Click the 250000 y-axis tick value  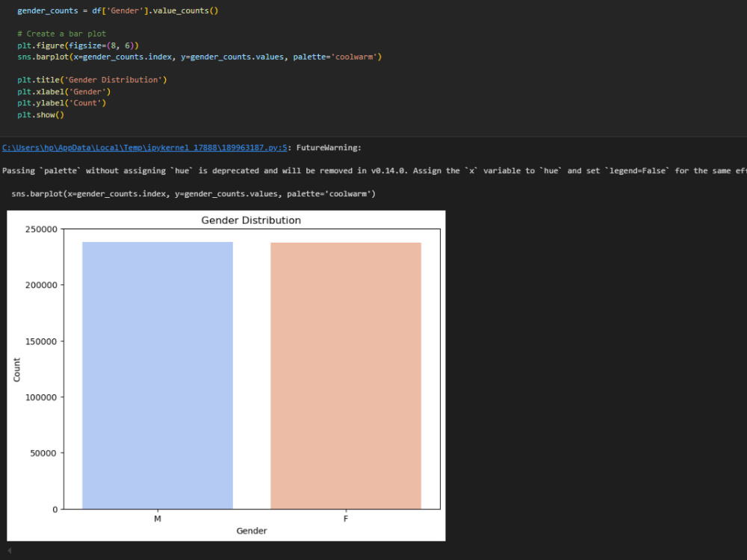click(x=41, y=229)
